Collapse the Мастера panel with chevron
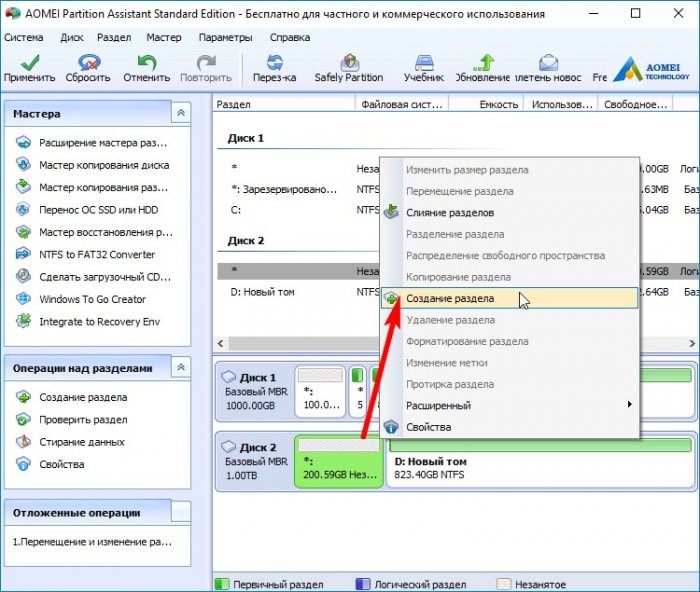Viewport: 700px width, 592px height. pos(181,113)
